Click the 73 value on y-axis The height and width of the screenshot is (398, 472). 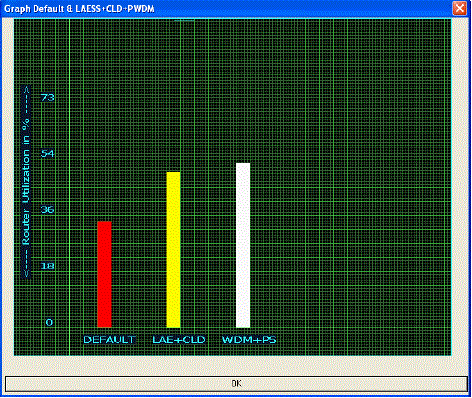coord(47,97)
